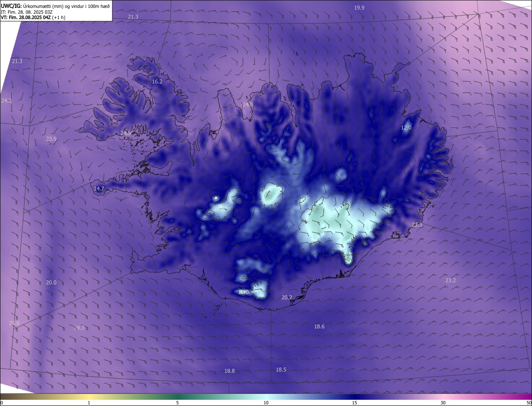Click the colorbar tick label 30
Image resolution: width=532 pixels, height=406 pixels.
tap(443, 403)
